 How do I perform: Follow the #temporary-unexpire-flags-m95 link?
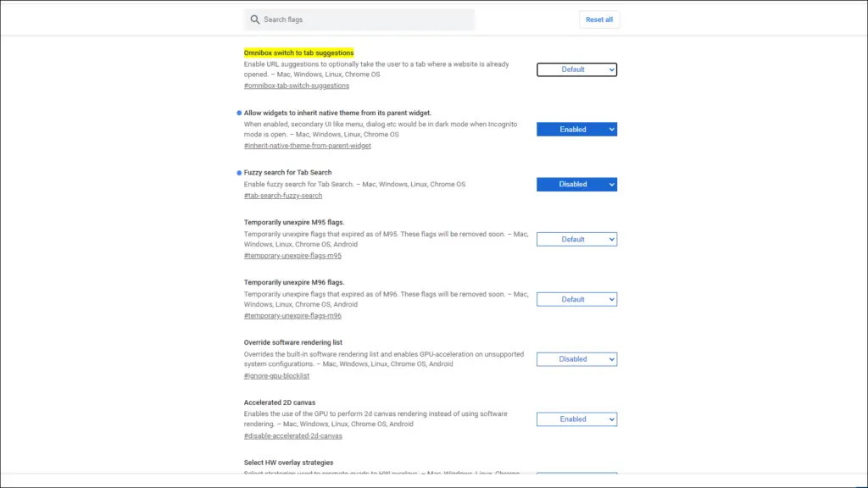292,256
